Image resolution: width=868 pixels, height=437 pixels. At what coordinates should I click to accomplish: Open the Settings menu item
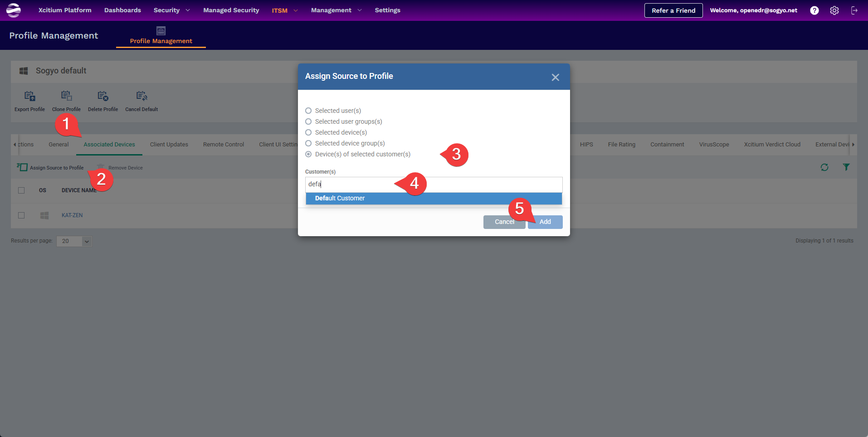click(x=387, y=10)
